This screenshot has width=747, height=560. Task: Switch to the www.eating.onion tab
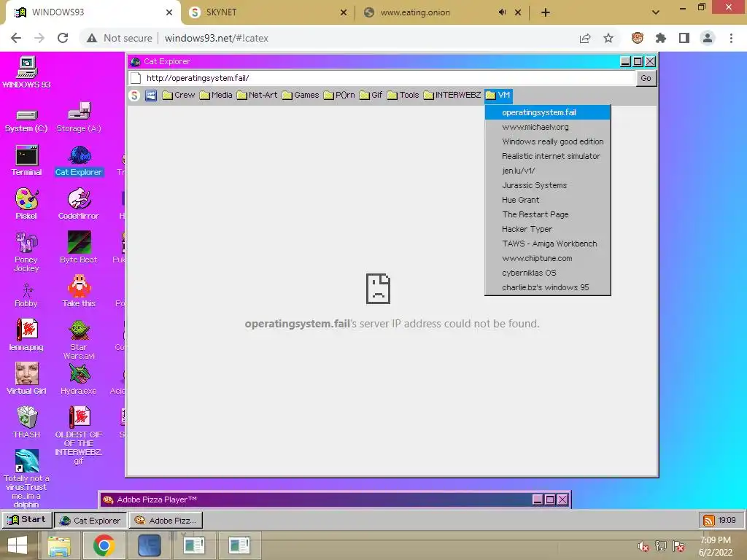442,12
